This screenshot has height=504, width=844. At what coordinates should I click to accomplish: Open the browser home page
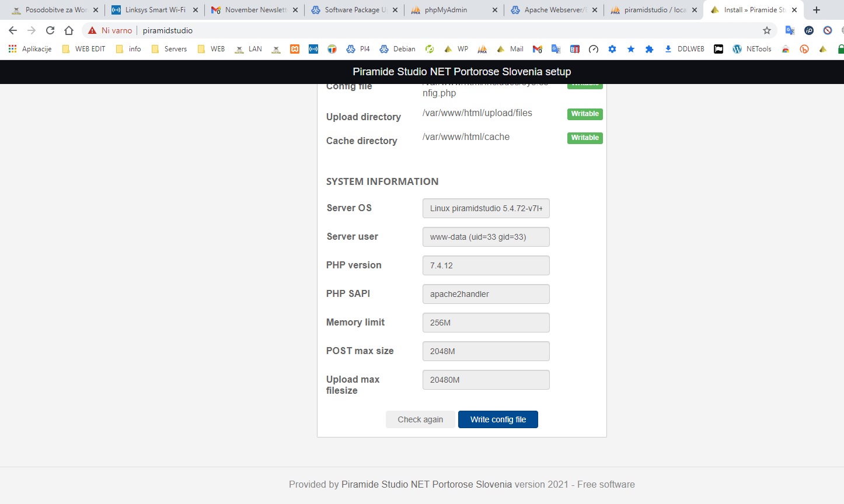(69, 30)
